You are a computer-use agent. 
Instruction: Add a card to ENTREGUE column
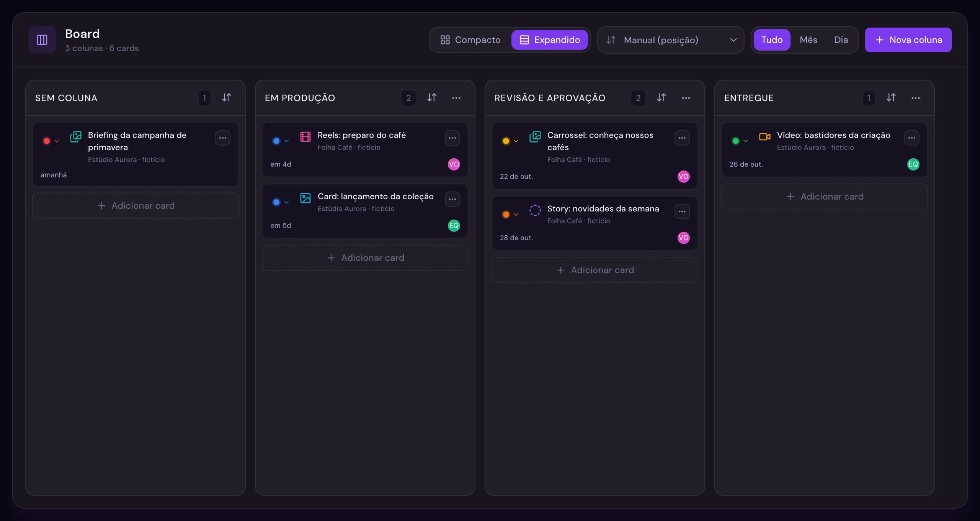click(825, 197)
